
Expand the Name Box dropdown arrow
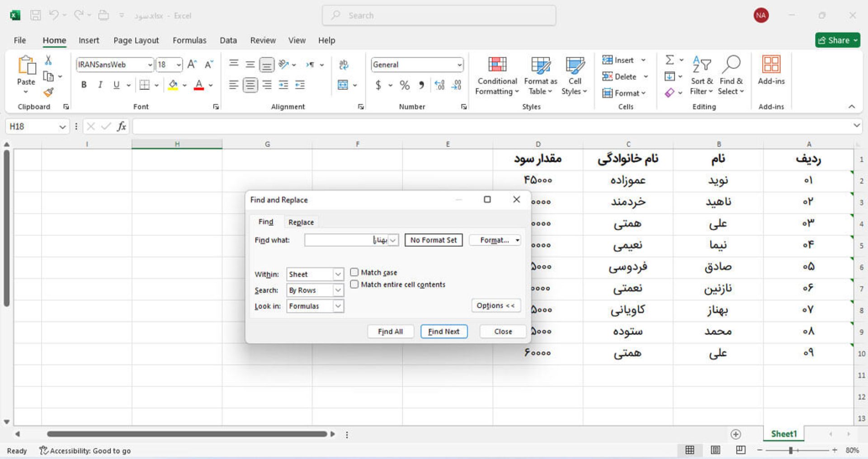[x=62, y=127]
